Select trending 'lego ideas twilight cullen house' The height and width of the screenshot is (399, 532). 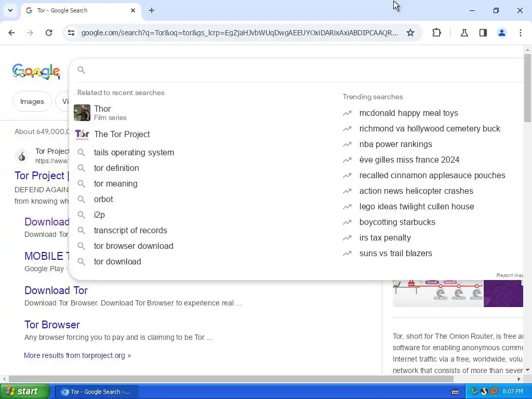coord(417,207)
